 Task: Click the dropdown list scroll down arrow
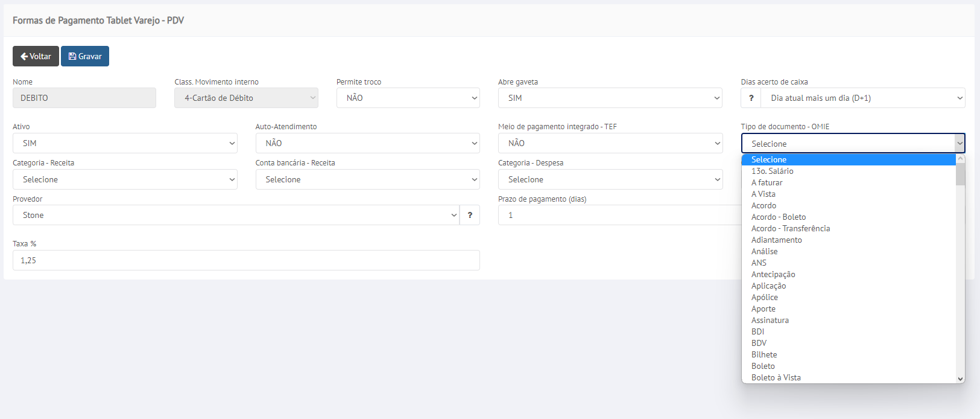pyautogui.click(x=960, y=379)
